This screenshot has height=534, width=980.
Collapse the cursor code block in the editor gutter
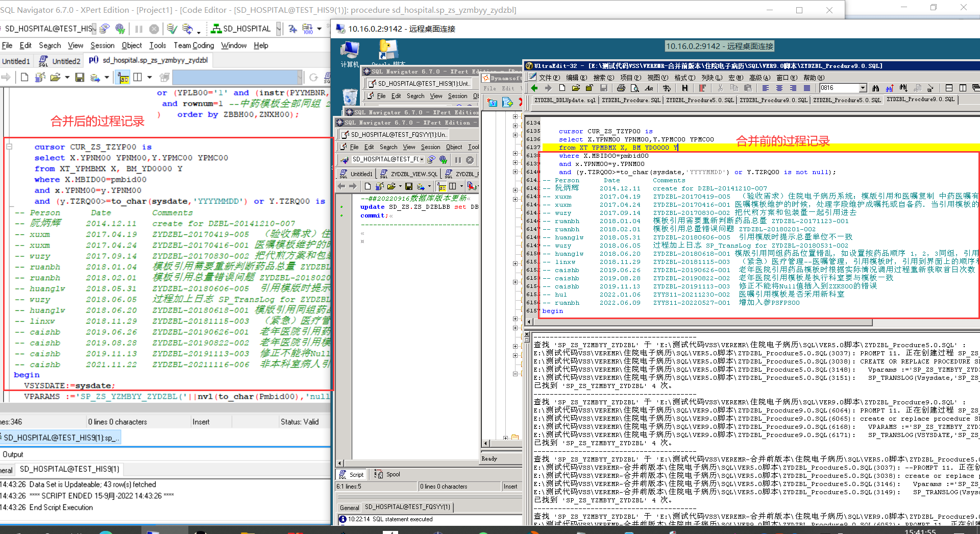9,147
